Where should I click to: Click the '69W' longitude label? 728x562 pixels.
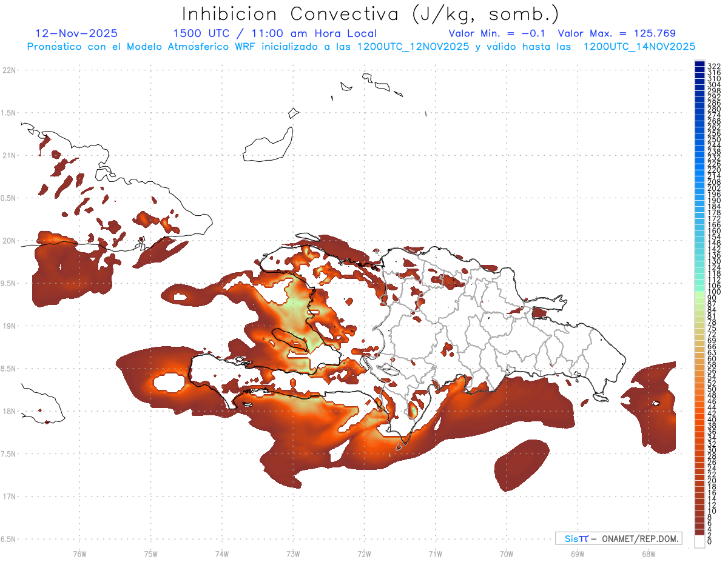(x=577, y=553)
